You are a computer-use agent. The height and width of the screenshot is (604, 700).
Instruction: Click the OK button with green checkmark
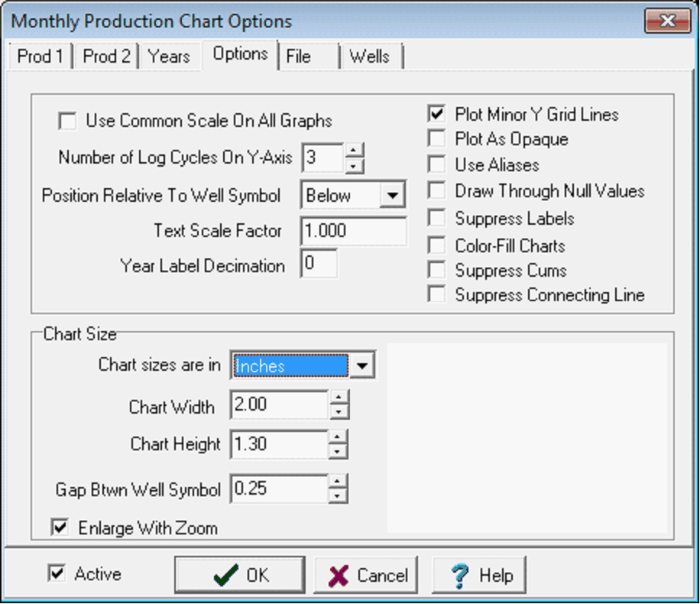tap(239, 575)
